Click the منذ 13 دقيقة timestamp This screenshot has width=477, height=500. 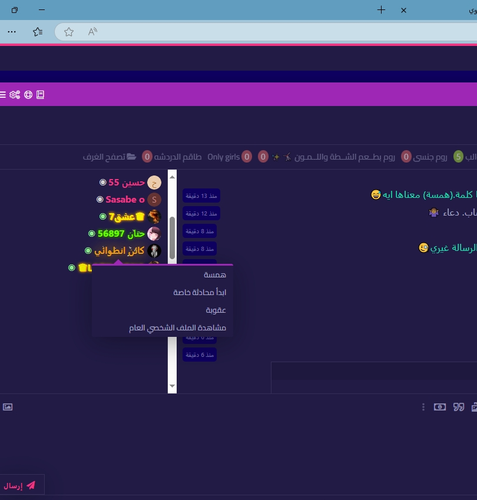[x=201, y=196]
